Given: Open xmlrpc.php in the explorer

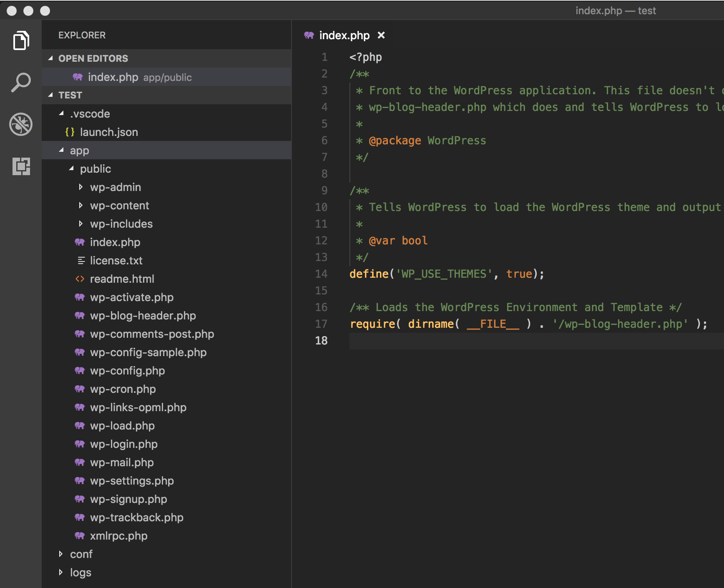Looking at the screenshot, I should [x=118, y=536].
